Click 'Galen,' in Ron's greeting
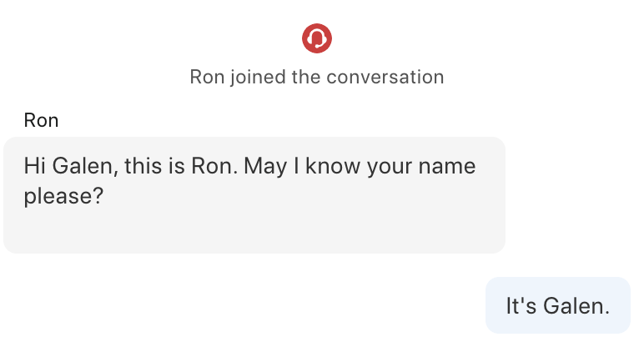Viewport: 644px width, 337px height. [x=85, y=166]
